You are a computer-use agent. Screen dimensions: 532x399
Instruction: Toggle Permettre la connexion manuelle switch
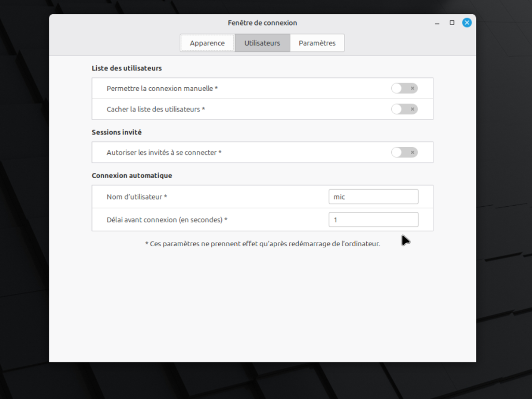pyautogui.click(x=404, y=88)
